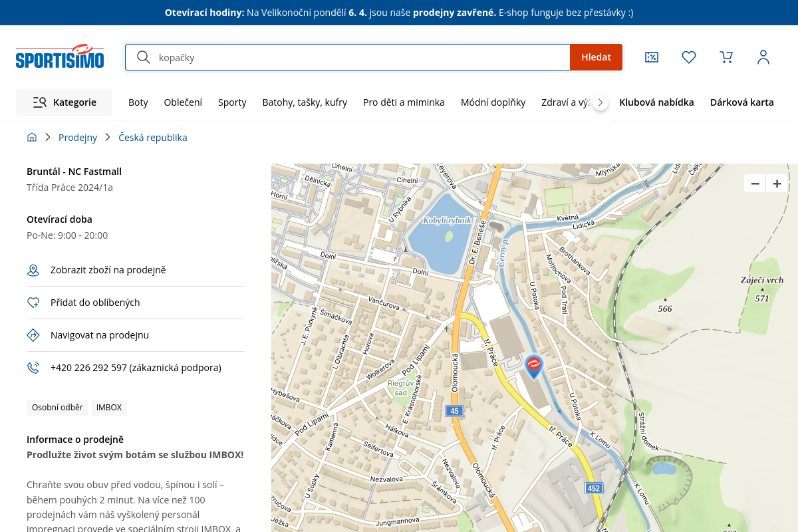Follow the Prodejny breadcrumb link
The height and width of the screenshot is (532, 798).
(78, 138)
